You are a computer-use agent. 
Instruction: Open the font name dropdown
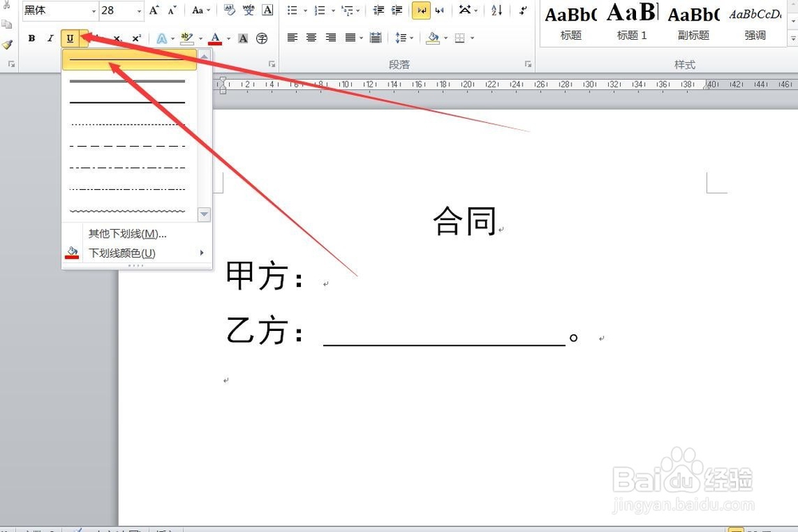click(x=93, y=10)
